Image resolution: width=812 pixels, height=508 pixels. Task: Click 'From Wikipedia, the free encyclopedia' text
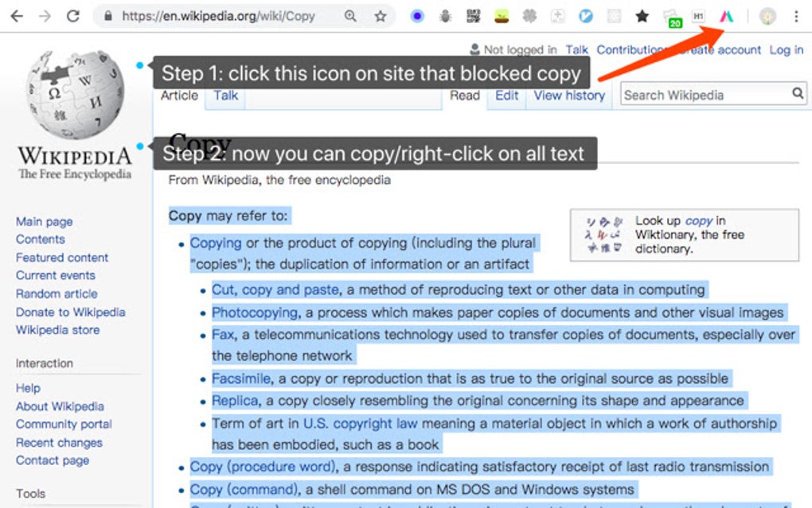pos(279,180)
